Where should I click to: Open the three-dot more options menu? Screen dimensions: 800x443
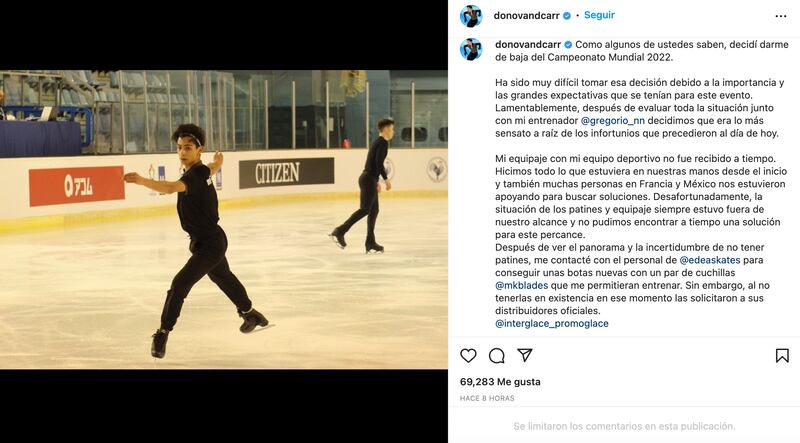pyautogui.click(x=781, y=16)
